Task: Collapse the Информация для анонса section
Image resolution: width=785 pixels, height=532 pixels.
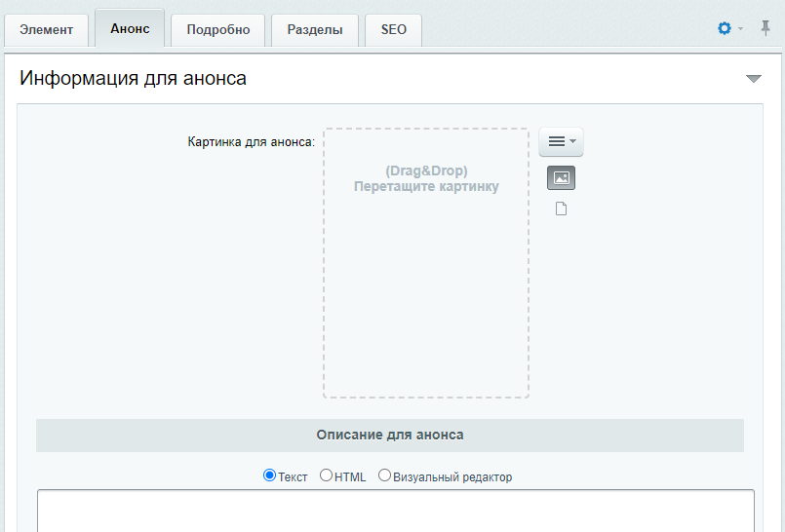Action: [x=754, y=79]
